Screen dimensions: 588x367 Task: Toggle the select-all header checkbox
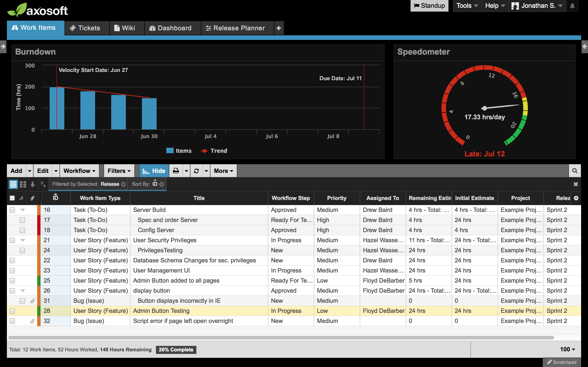[12, 198]
